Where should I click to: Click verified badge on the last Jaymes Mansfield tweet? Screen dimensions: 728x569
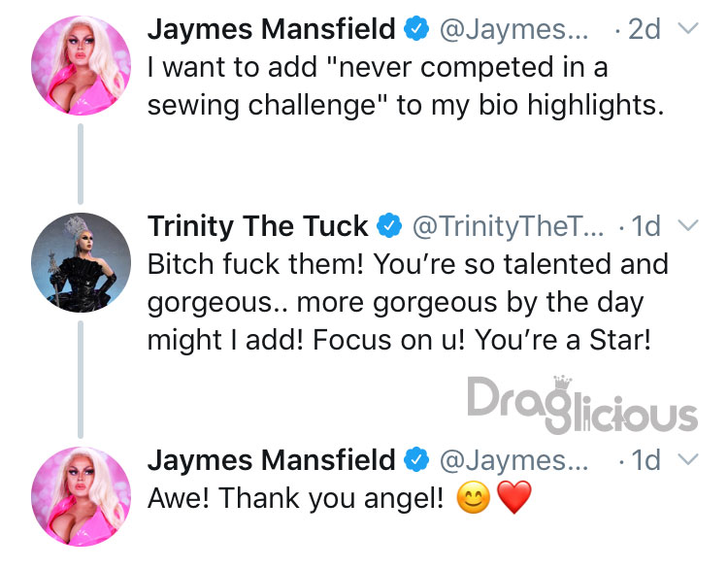(416, 460)
